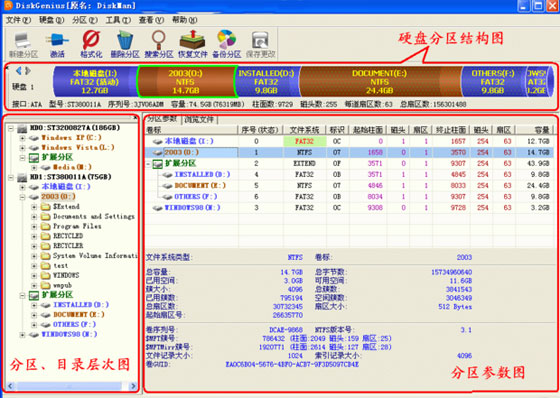This screenshot has width=560, height=398.
Task: Select the OTHERS(F:) partition bar
Action: pyautogui.click(x=493, y=82)
